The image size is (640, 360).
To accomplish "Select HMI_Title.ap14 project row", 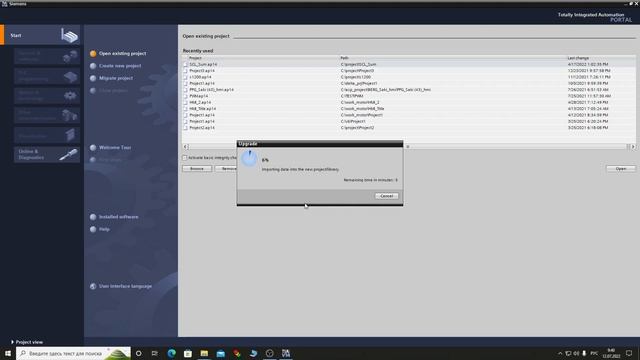I will click(x=409, y=109).
